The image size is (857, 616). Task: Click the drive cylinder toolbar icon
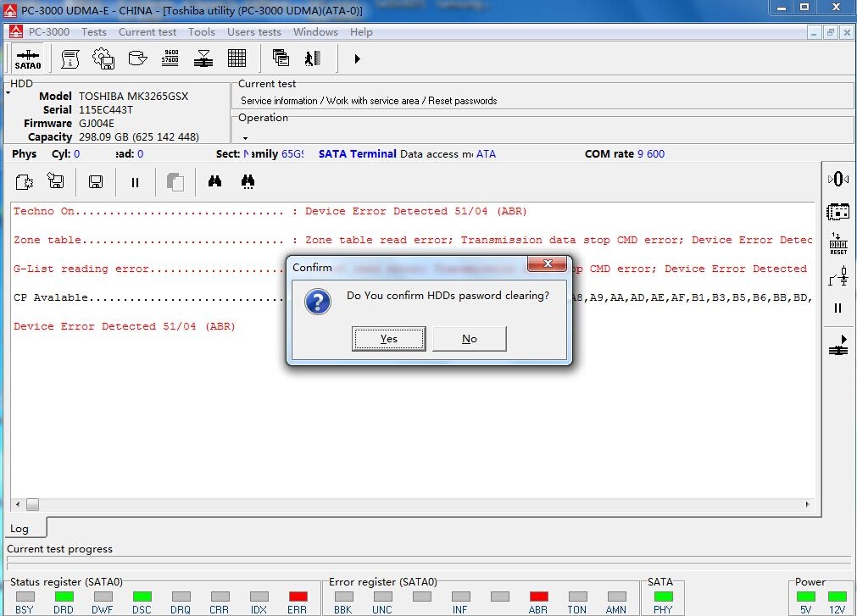pyautogui.click(x=137, y=58)
